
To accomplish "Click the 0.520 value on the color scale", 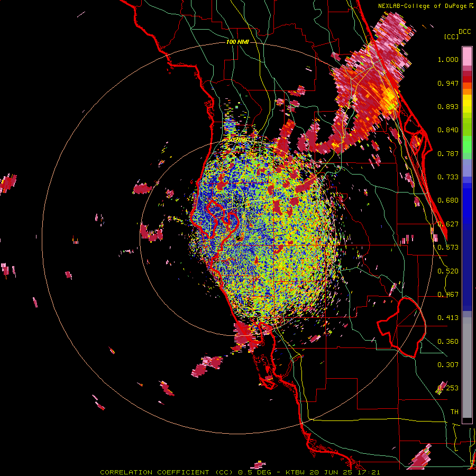I will [x=448, y=271].
